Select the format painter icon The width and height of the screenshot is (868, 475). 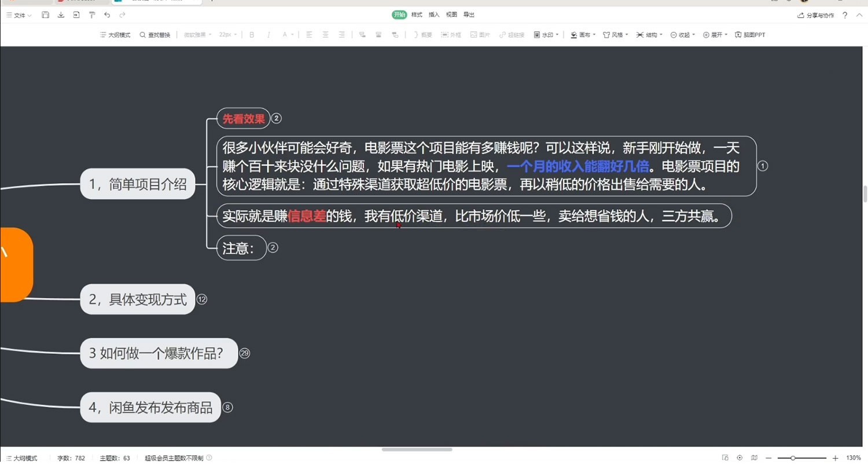[x=92, y=15]
